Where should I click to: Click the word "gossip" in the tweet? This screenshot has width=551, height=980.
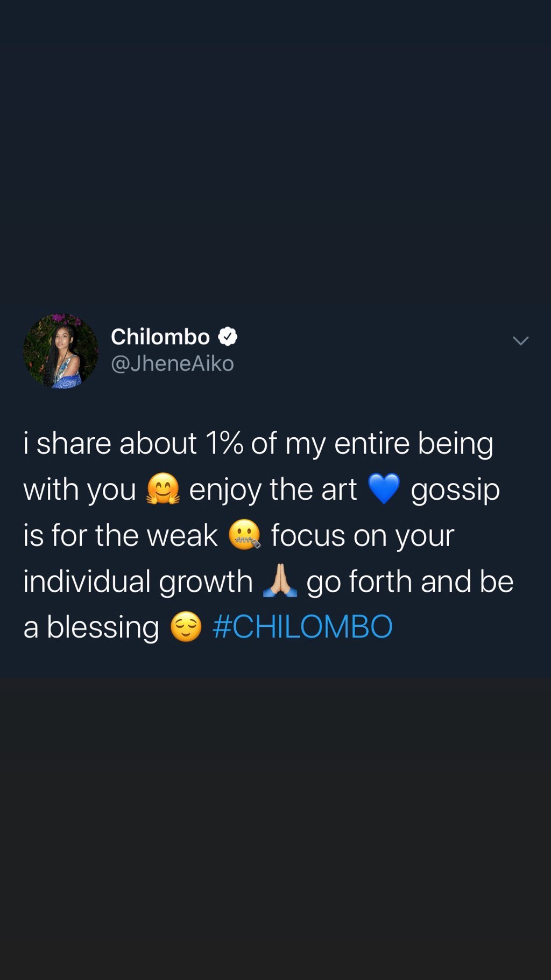pos(455,490)
